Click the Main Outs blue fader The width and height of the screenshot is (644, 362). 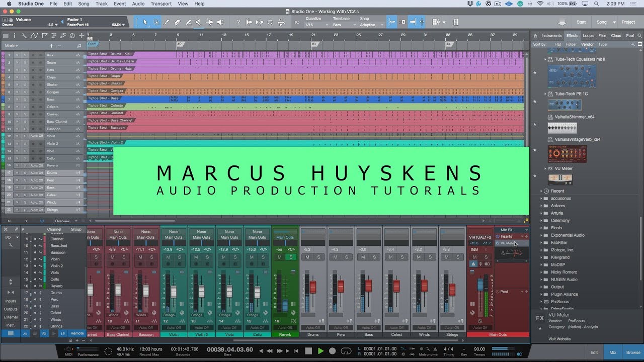coord(480,285)
